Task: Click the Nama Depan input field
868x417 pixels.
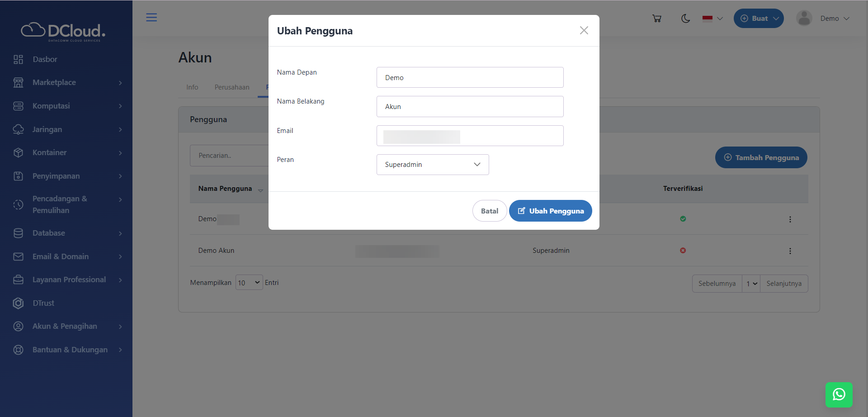Action: click(x=470, y=77)
